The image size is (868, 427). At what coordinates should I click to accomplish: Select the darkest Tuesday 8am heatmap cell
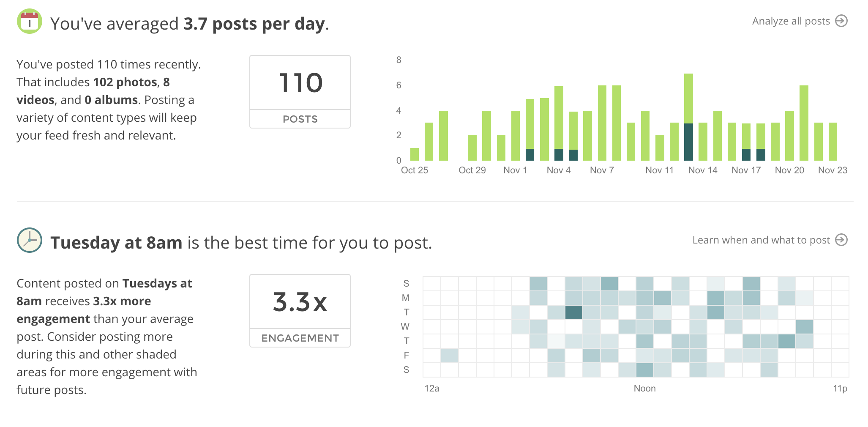coord(573,312)
